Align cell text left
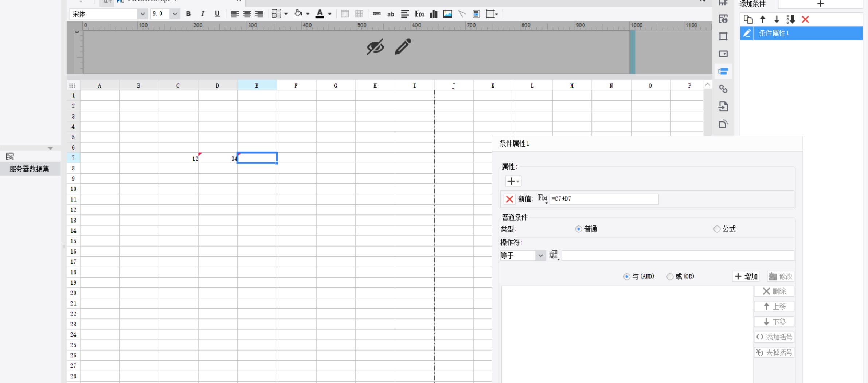The width and height of the screenshot is (868, 383). pyautogui.click(x=235, y=14)
